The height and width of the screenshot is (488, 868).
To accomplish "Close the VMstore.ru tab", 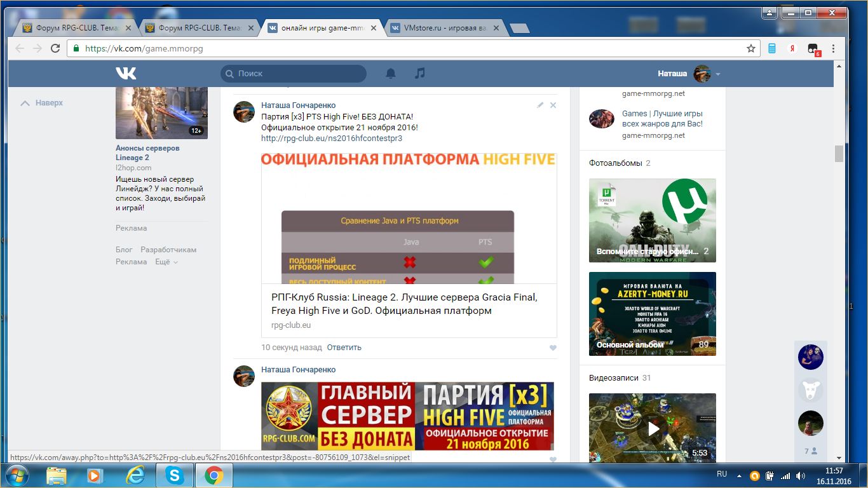I will [x=496, y=28].
